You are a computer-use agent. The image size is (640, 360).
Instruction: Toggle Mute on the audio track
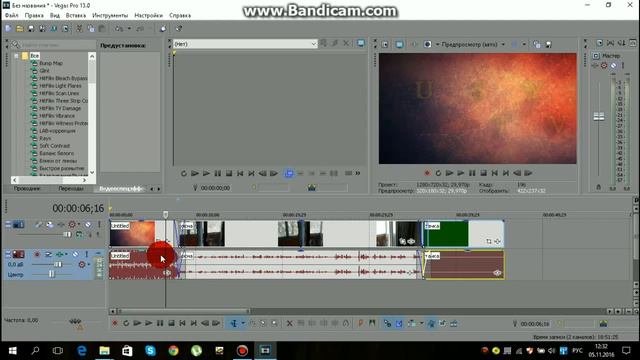tap(76, 254)
